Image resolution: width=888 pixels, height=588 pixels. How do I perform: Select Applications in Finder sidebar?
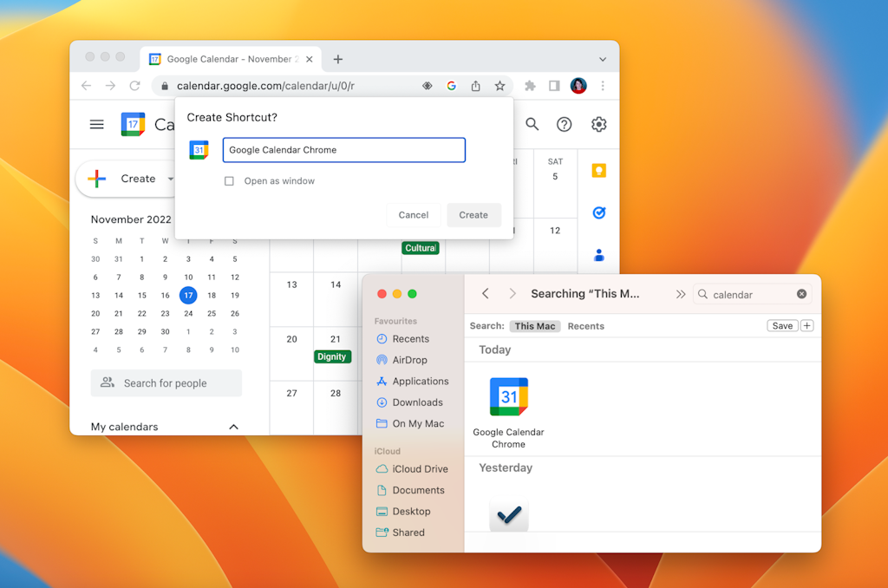(x=420, y=382)
